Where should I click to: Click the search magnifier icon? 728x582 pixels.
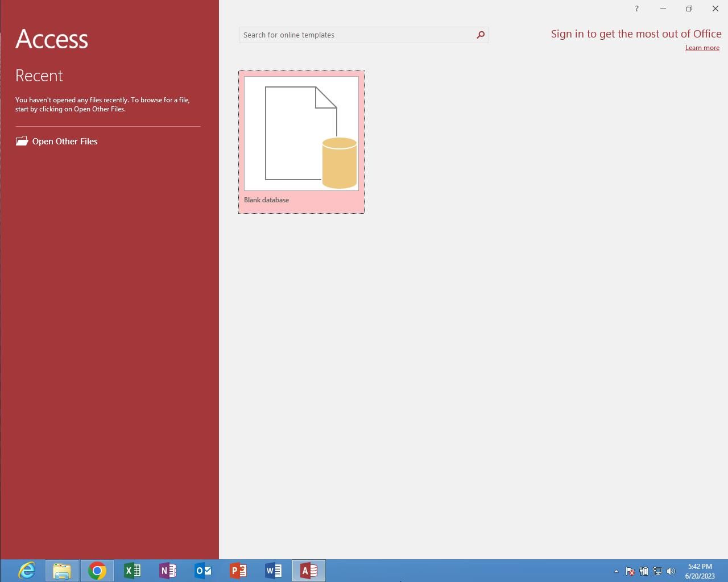(481, 35)
